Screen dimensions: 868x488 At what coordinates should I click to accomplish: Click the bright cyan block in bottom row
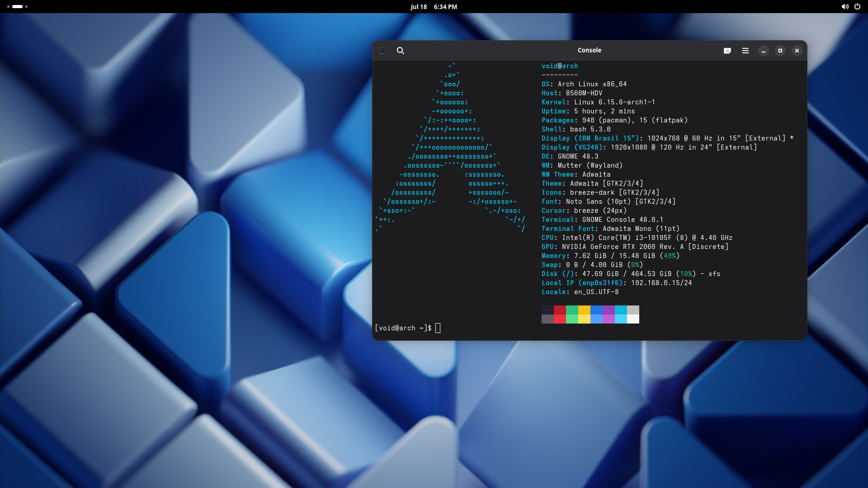point(621,319)
